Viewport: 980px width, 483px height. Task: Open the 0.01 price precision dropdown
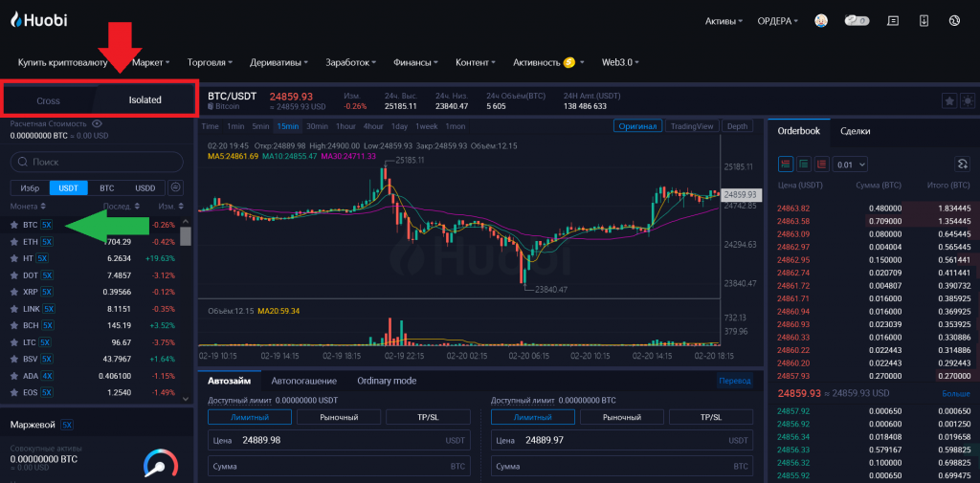(850, 165)
